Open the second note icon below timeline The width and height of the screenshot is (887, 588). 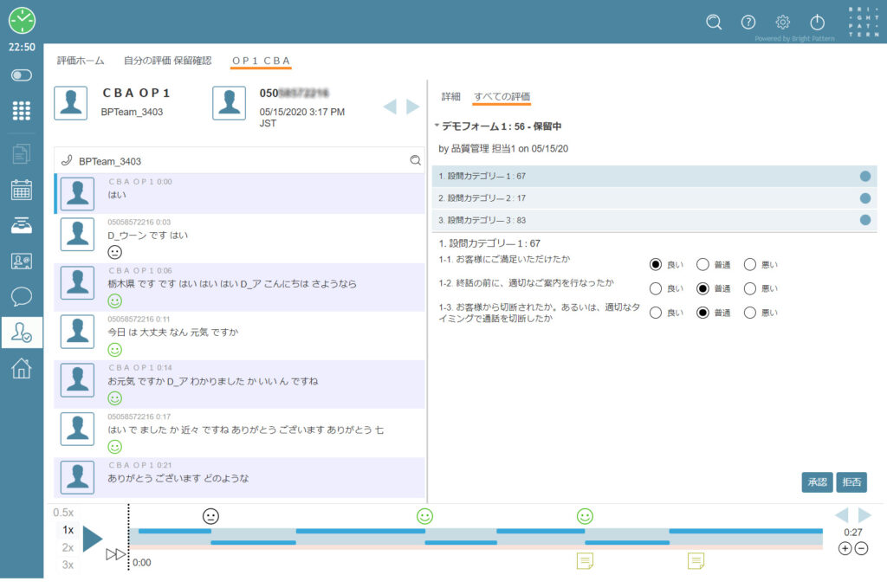tap(696, 561)
